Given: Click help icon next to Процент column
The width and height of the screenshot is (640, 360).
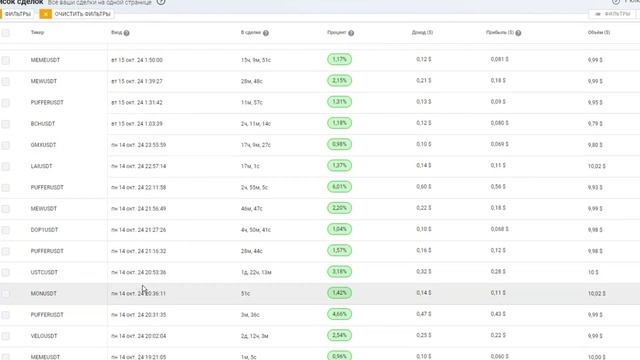Looking at the screenshot, I should (351, 33).
